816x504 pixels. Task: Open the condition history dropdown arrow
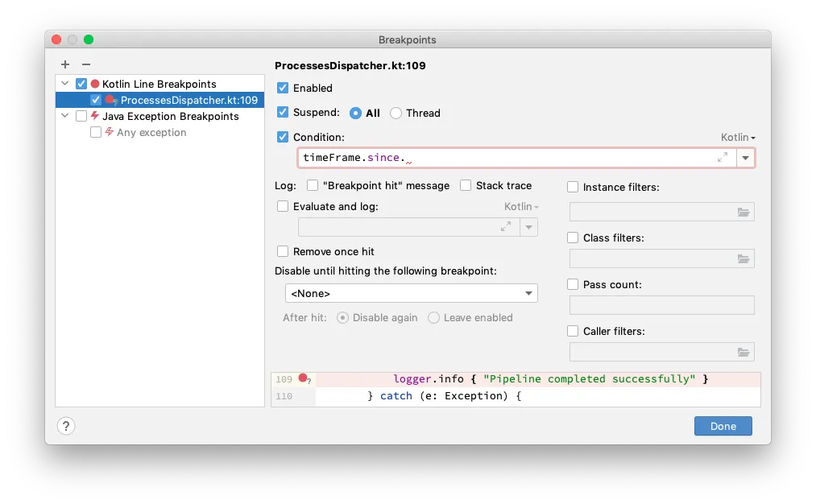(745, 158)
